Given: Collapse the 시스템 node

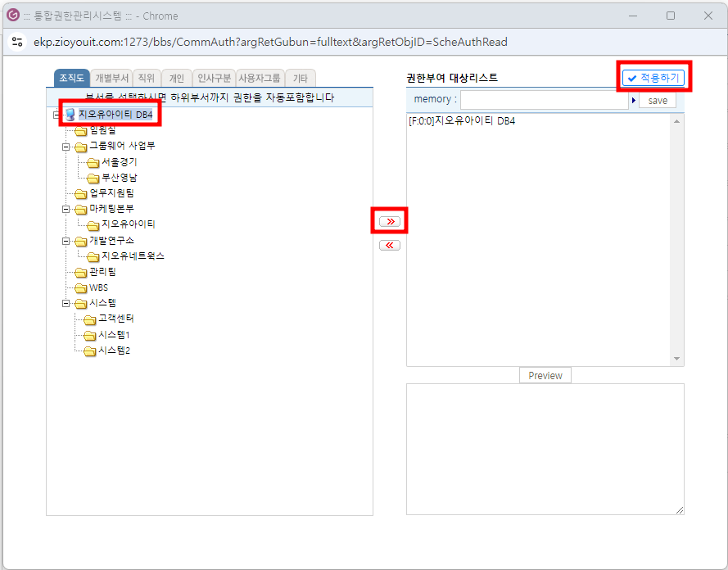Looking at the screenshot, I should [66, 304].
